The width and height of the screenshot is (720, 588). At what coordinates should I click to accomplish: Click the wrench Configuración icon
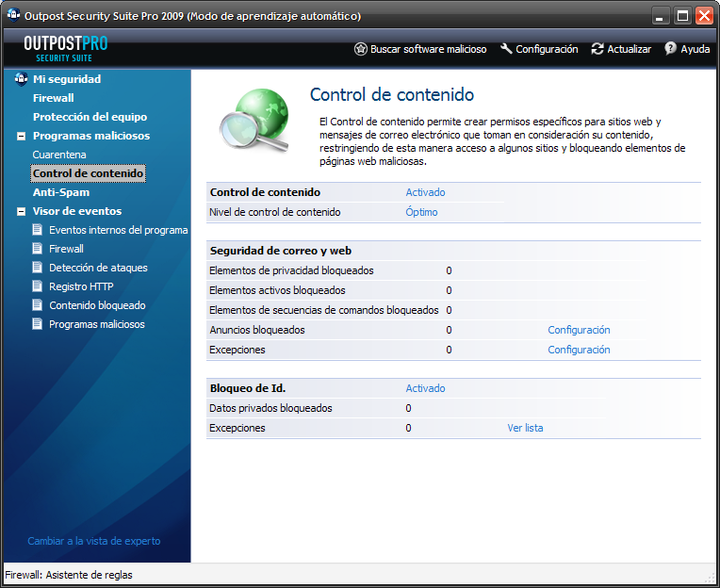coord(506,48)
